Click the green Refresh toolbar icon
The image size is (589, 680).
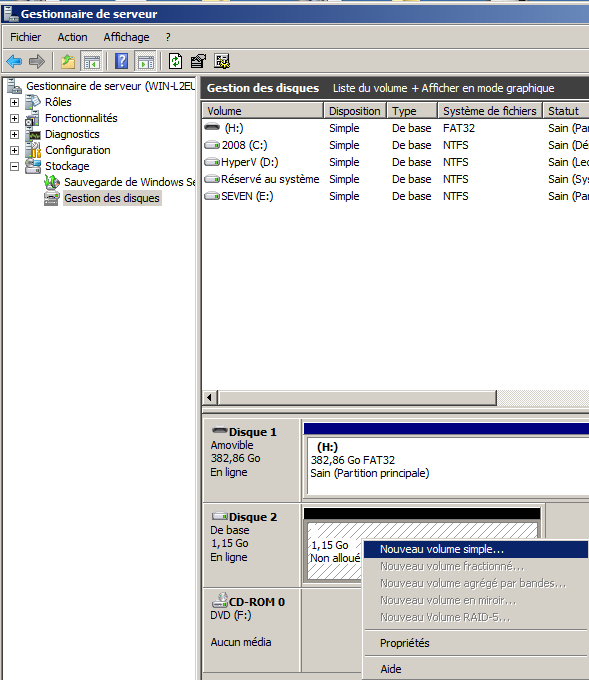175,61
